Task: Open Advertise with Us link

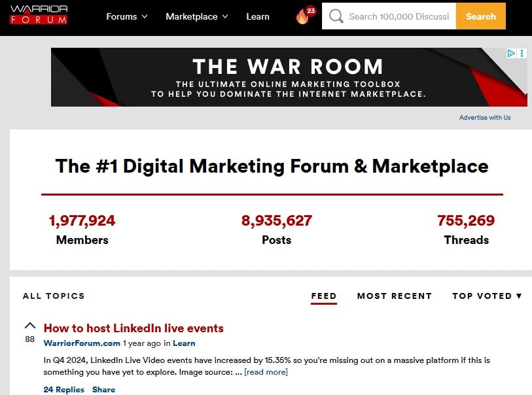Action: [x=485, y=116]
